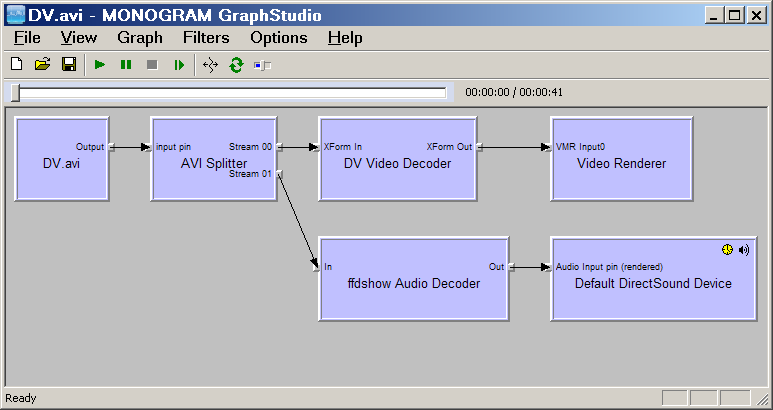Open the View menu
The width and height of the screenshot is (773, 410).
(79, 38)
